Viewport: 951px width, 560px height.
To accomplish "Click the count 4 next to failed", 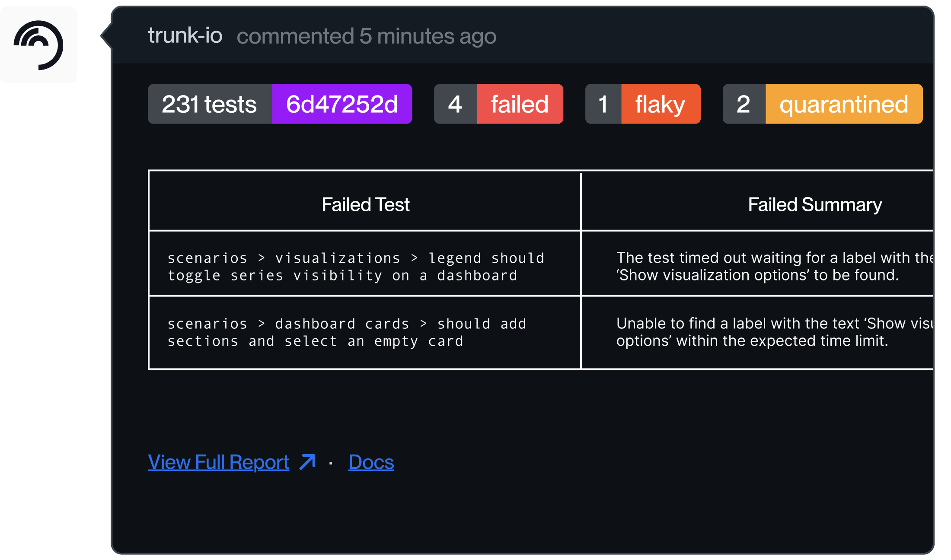I will (x=455, y=104).
